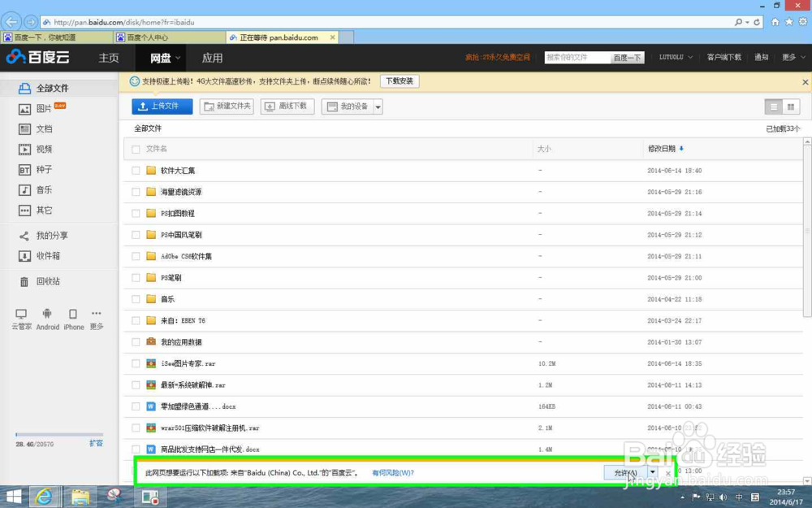Switch to list view

coord(774,106)
